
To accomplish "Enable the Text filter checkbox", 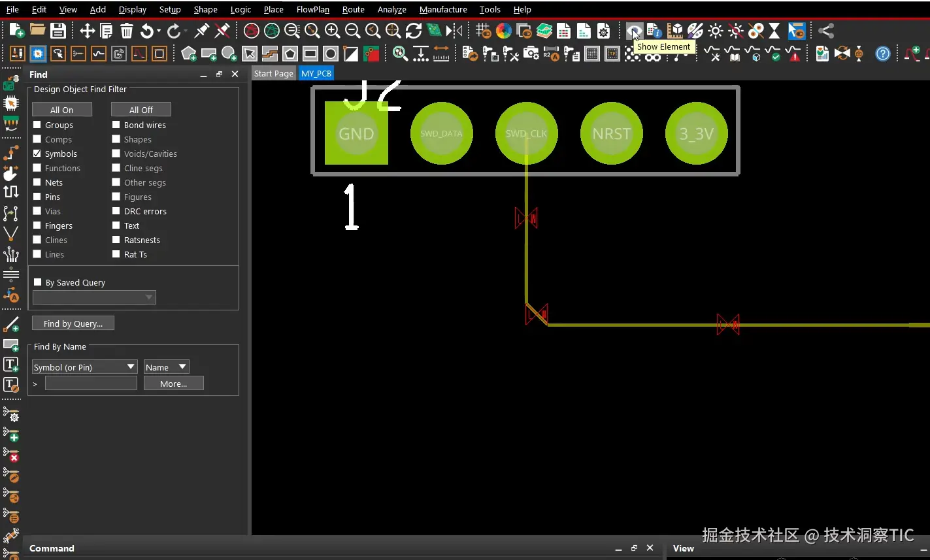I will (116, 225).
